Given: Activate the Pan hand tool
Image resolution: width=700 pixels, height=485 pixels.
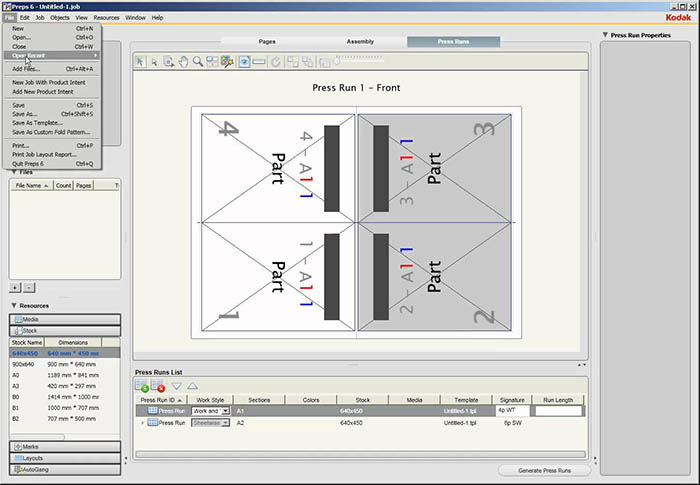Looking at the screenshot, I should pos(183,62).
